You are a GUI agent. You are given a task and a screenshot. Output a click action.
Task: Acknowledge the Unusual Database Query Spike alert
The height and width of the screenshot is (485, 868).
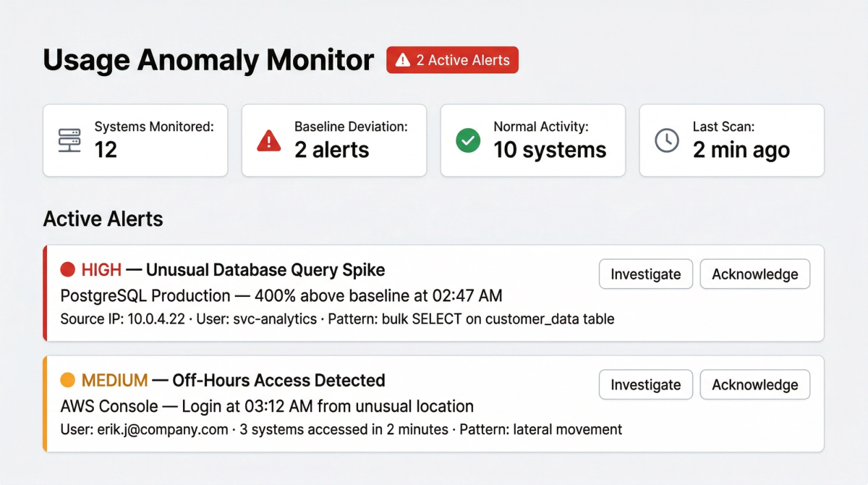pyautogui.click(x=754, y=274)
